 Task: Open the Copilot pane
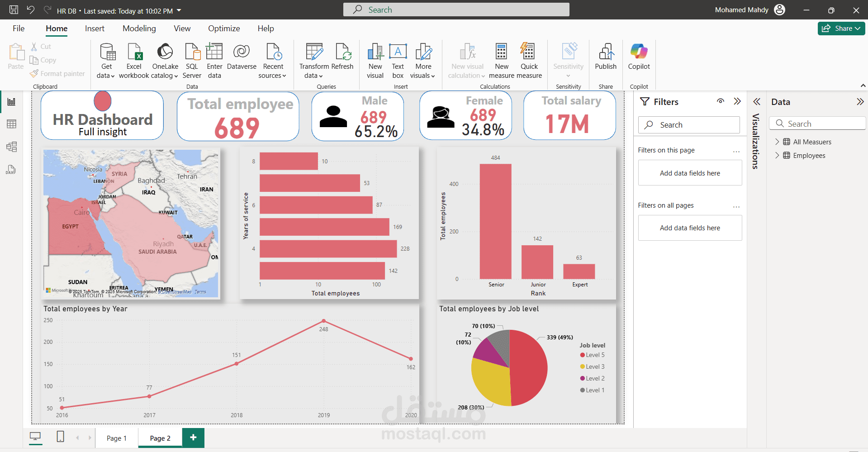(639, 57)
